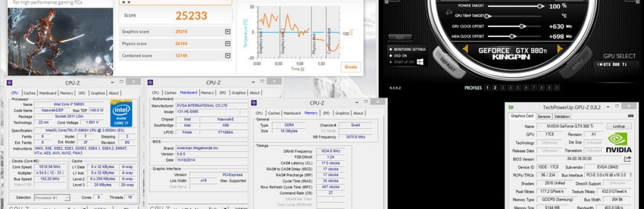This screenshot has width=644, height=209.
Task: Click GPU Temp Target slider handle
Action: pyautogui.click(x=487, y=16)
